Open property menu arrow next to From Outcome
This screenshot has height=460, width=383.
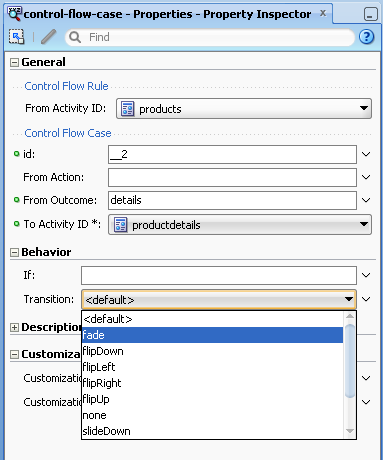pyautogui.click(x=366, y=200)
